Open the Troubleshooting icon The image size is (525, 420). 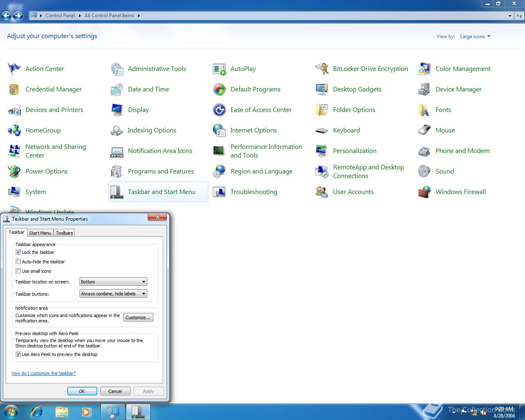219,192
